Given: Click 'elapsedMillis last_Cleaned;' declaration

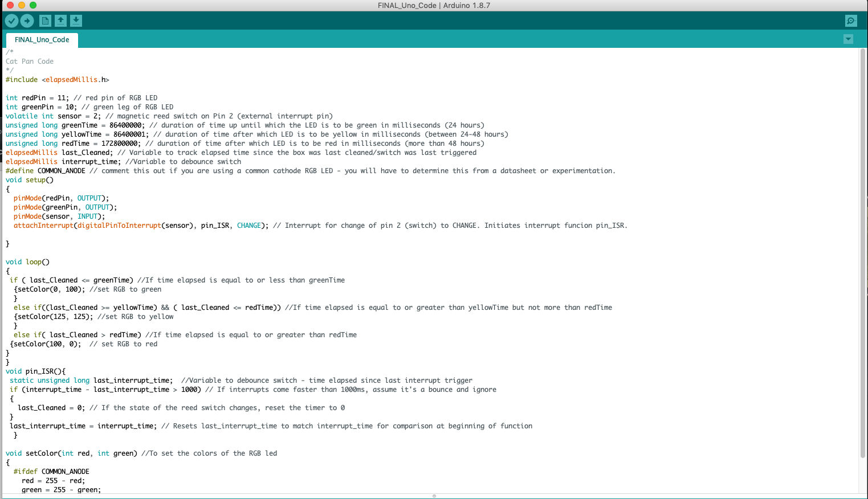Looking at the screenshot, I should 60,153.
